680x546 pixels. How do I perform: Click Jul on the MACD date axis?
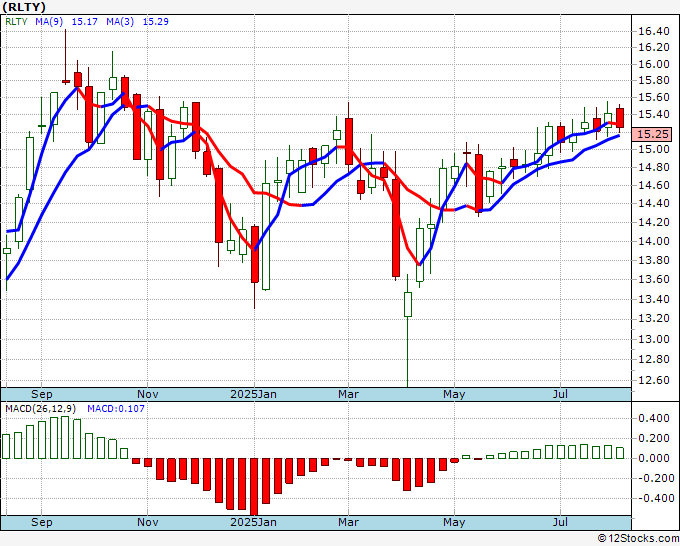pyautogui.click(x=560, y=522)
